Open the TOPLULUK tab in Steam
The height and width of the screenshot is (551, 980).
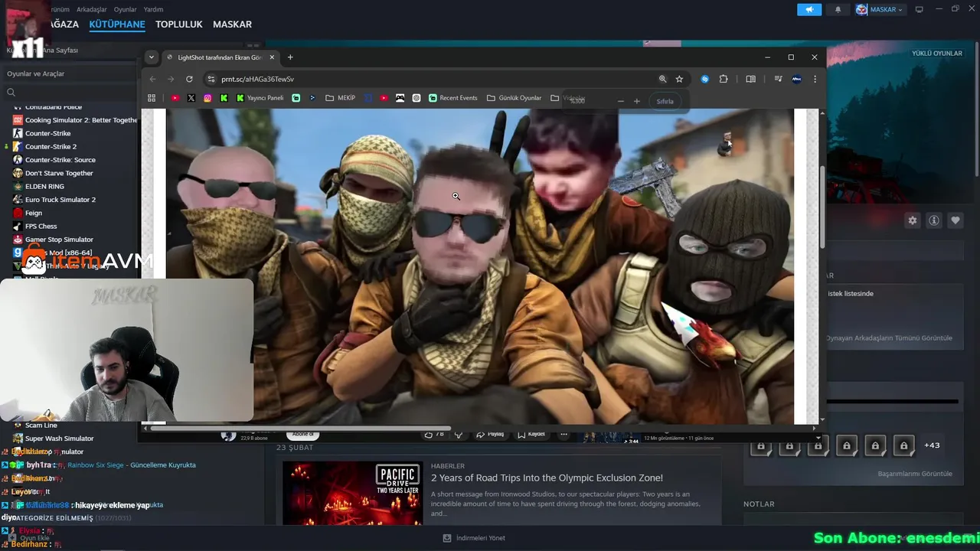[x=179, y=24]
